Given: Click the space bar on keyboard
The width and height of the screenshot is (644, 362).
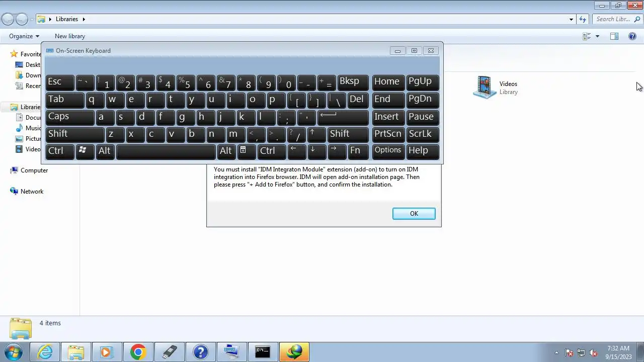Looking at the screenshot, I should coord(166,151).
